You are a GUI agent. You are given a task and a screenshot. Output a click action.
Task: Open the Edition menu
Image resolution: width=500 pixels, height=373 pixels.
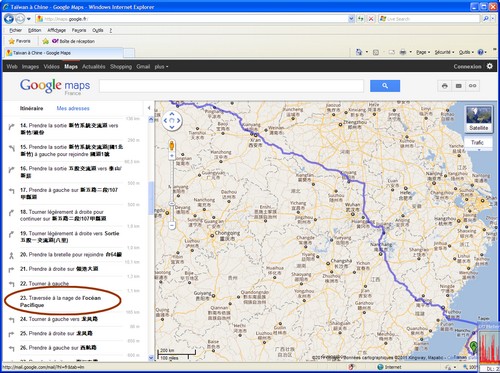pyautogui.click(x=34, y=30)
